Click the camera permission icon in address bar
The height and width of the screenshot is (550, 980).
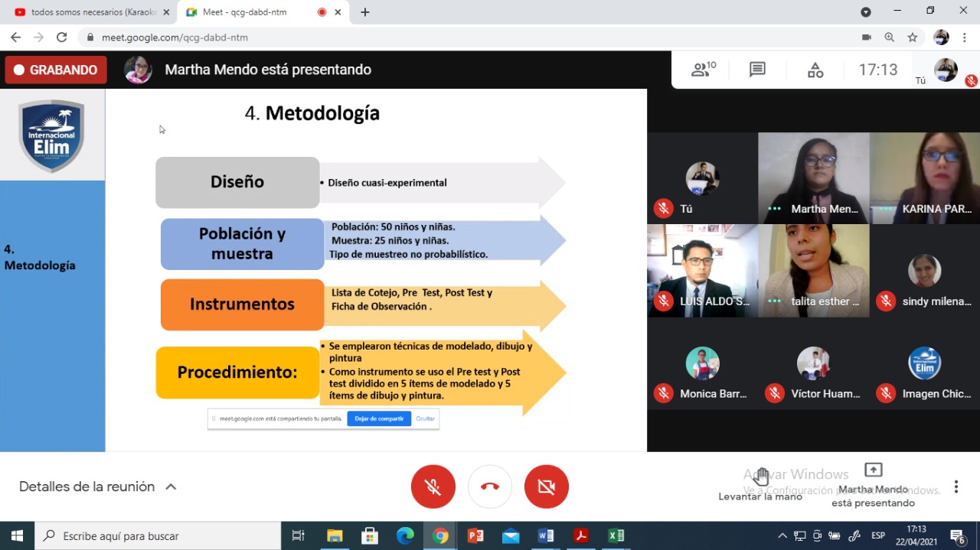pyautogui.click(x=867, y=37)
